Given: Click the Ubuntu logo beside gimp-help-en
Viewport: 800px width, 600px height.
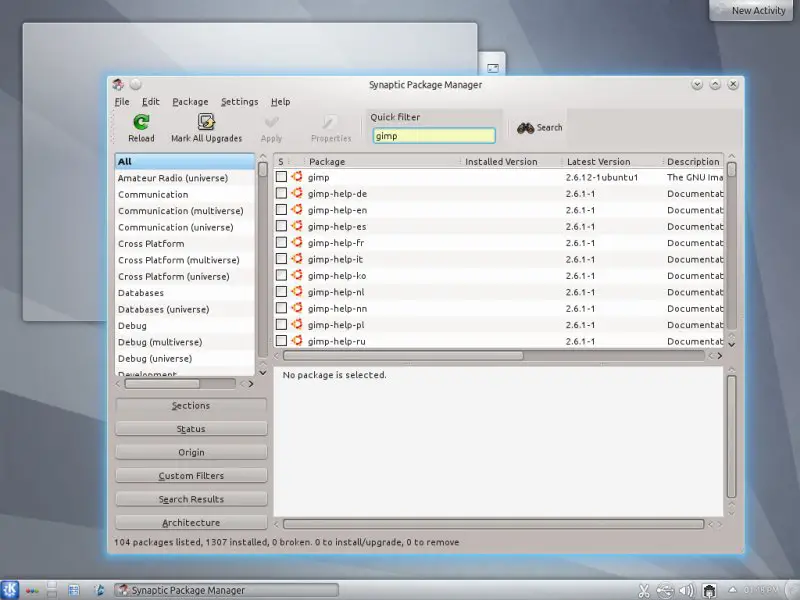Looking at the screenshot, I should (297, 209).
